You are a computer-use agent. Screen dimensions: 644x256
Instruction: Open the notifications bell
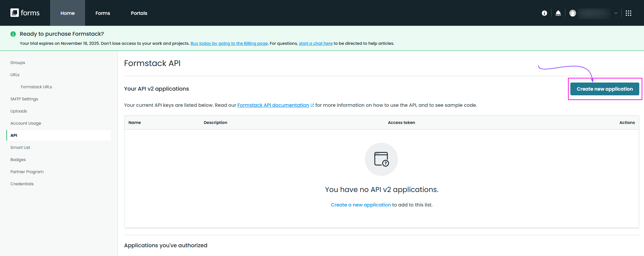[x=558, y=13]
